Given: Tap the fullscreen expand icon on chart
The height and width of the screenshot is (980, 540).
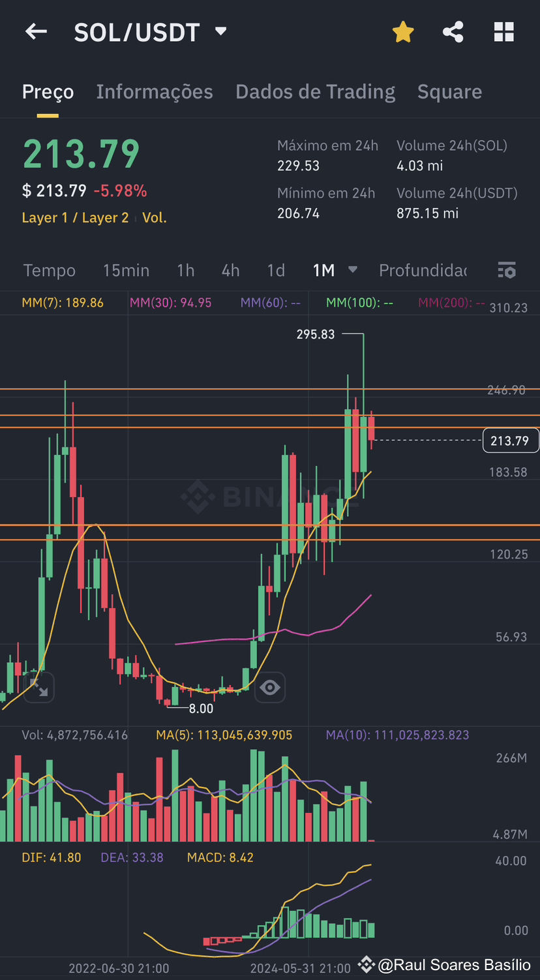Looking at the screenshot, I should point(38,688).
